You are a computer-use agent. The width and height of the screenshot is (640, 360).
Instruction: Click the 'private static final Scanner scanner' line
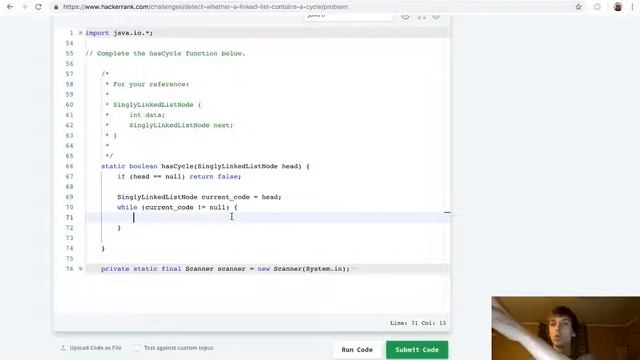tap(225, 269)
